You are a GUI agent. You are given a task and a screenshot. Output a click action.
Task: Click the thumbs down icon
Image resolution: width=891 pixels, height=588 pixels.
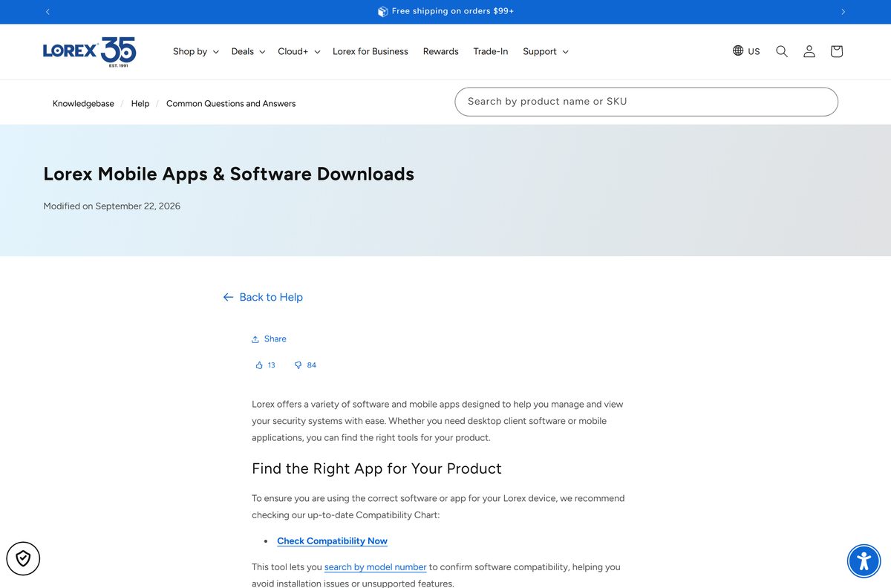click(x=298, y=365)
